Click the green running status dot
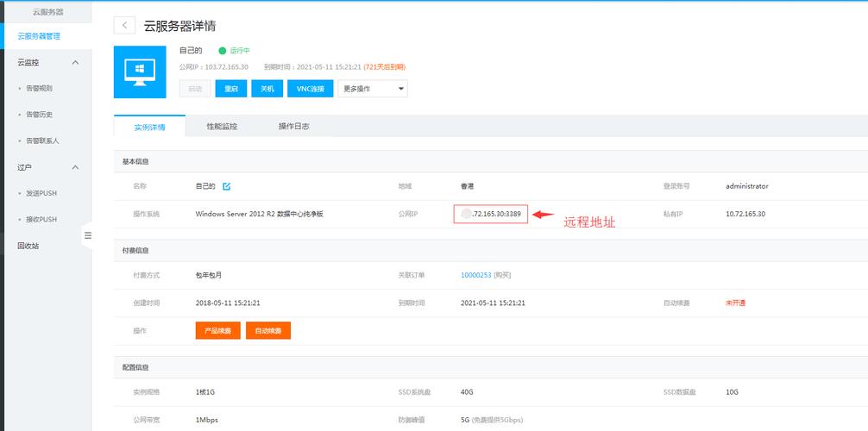The width and height of the screenshot is (868, 431). tap(223, 51)
